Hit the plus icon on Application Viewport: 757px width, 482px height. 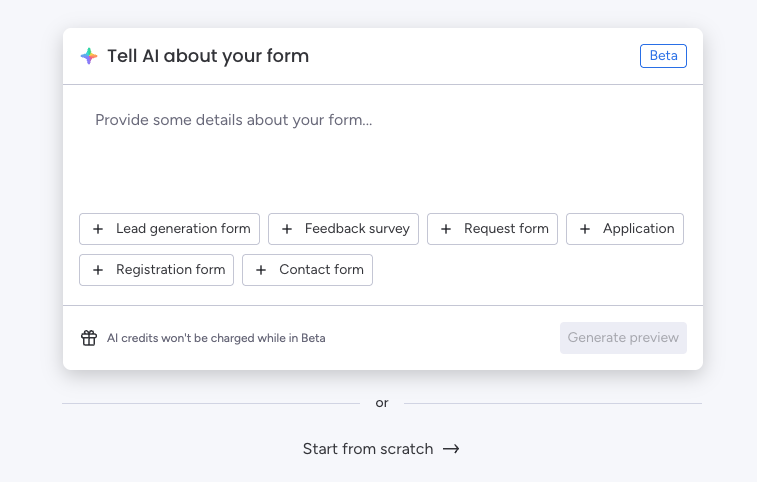coord(585,229)
